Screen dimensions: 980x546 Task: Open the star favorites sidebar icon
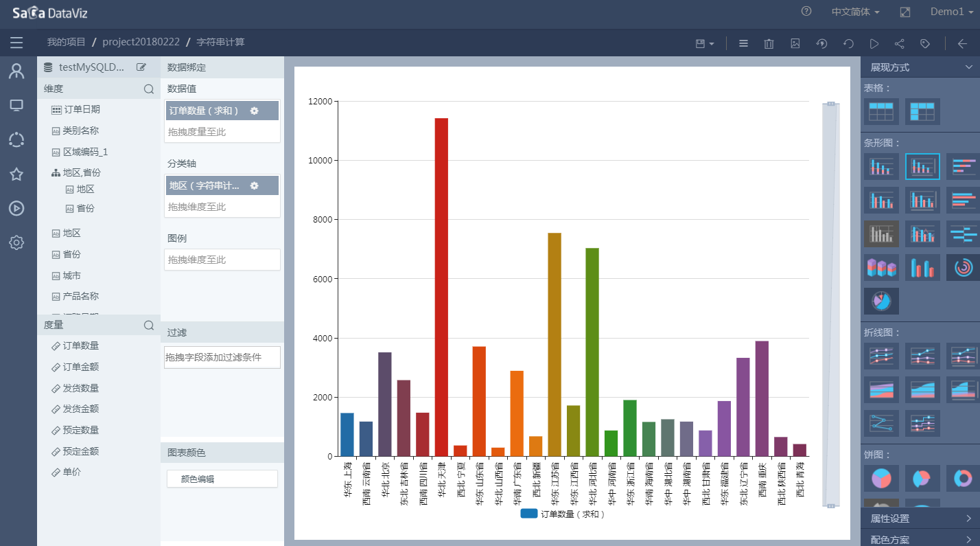16,174
